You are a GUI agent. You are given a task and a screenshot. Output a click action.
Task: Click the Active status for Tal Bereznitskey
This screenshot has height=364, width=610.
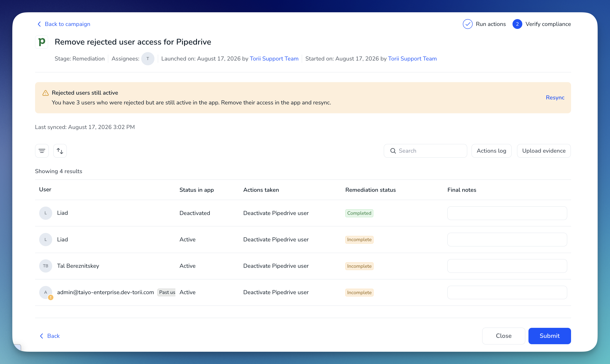click(x=187, y=266)
